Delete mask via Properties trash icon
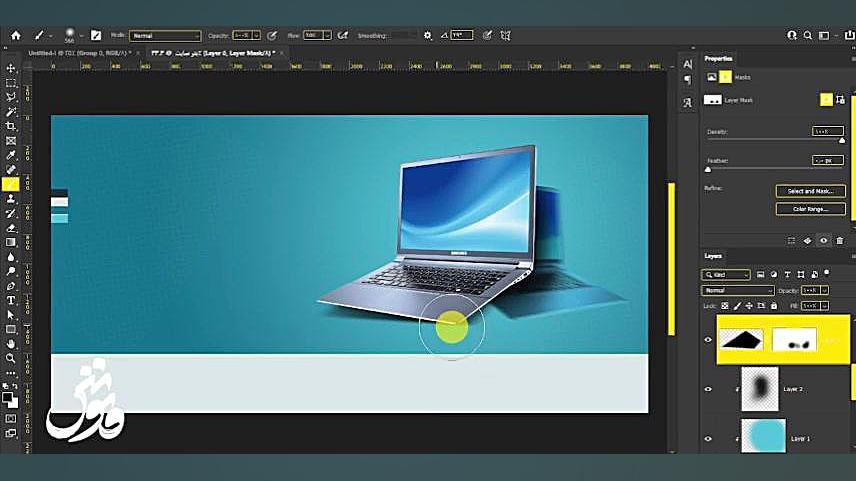The width and height of the screenshot is (856, 481). coord(840,241)
